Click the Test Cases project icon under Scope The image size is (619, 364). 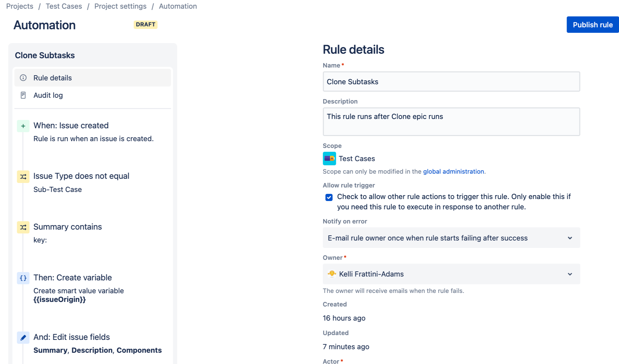tap(329, 158)
